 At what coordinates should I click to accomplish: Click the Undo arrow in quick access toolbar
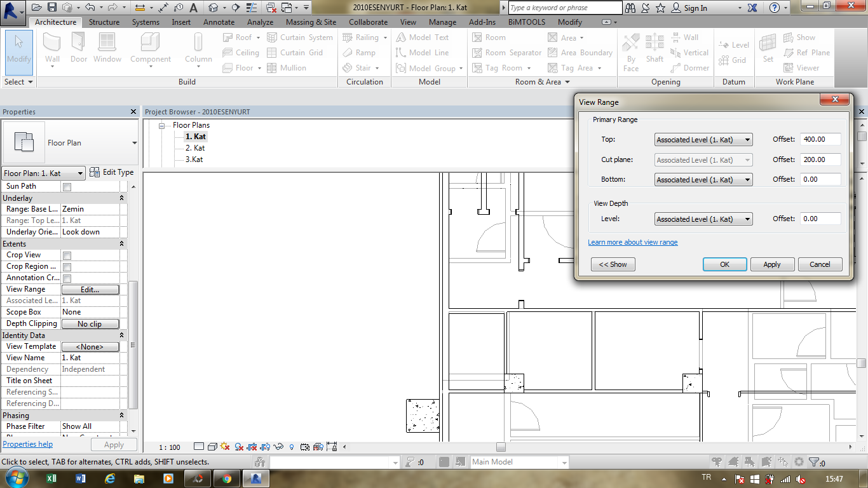[90, 8]
